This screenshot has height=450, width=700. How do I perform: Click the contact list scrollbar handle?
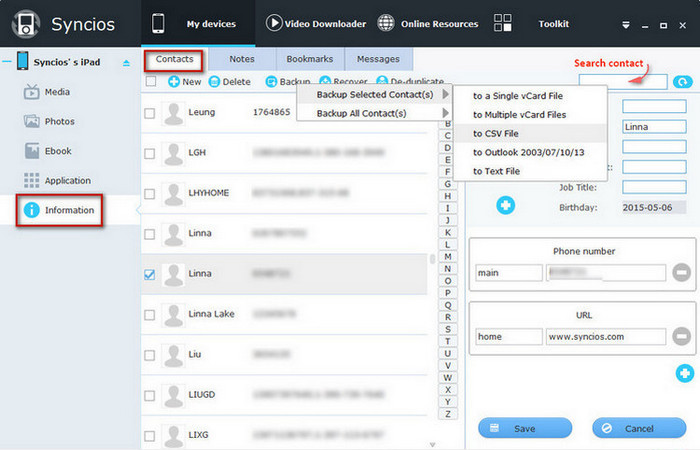tap(432, 259)
